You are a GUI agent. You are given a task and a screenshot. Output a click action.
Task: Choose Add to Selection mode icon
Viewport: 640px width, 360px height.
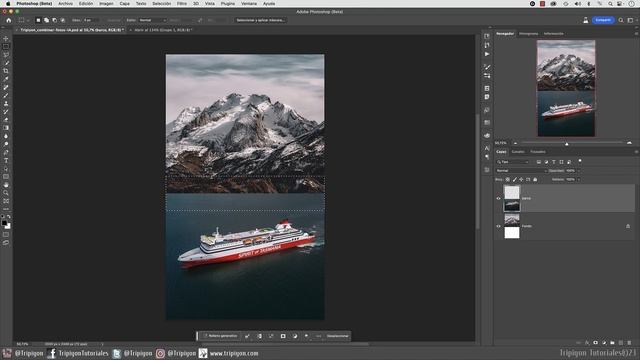pos(47,20)
